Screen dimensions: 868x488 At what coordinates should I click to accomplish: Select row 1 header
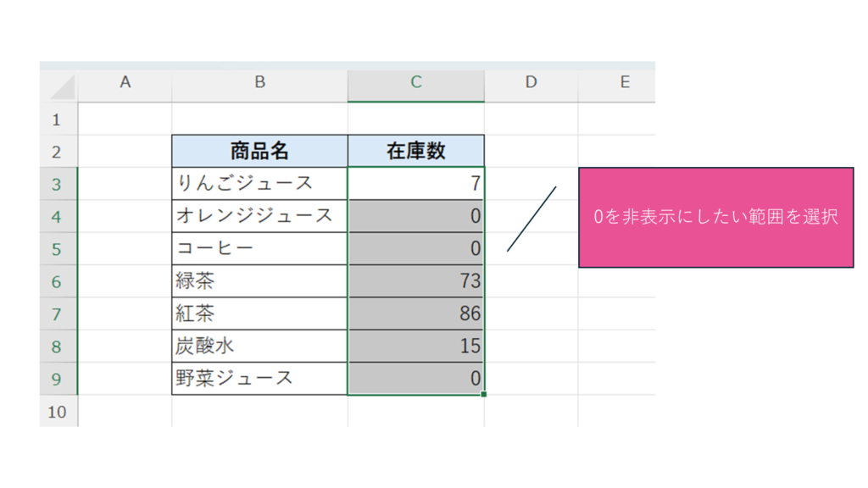click(58, 119)
